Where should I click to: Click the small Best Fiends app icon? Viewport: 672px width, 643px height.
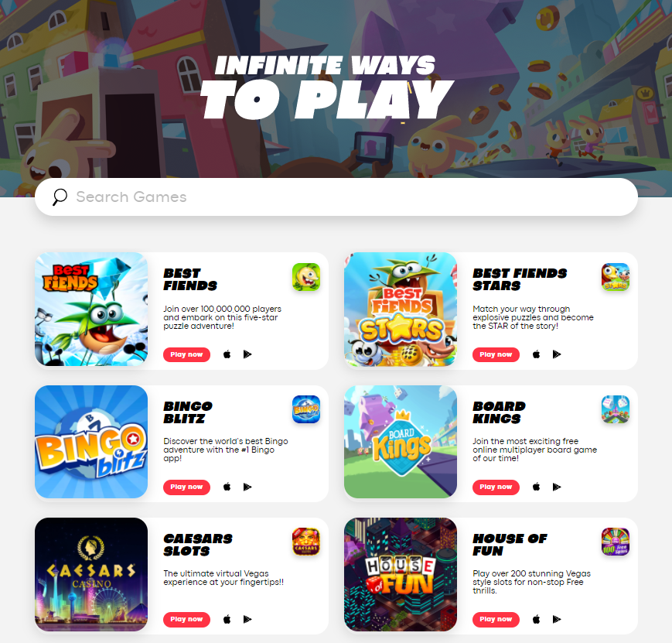tap(306, 277)
